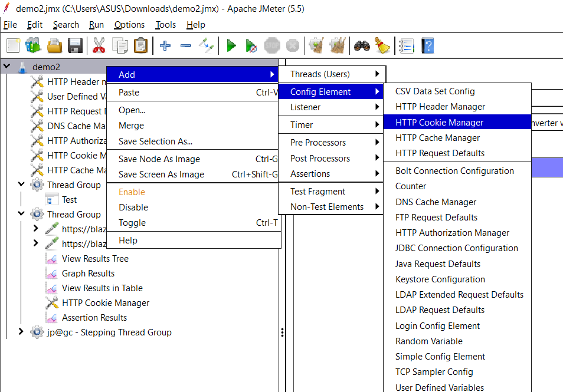Select HTTP Request Defaults menu entry
Viewport: 563px width, 392px height.
(457, 153)
